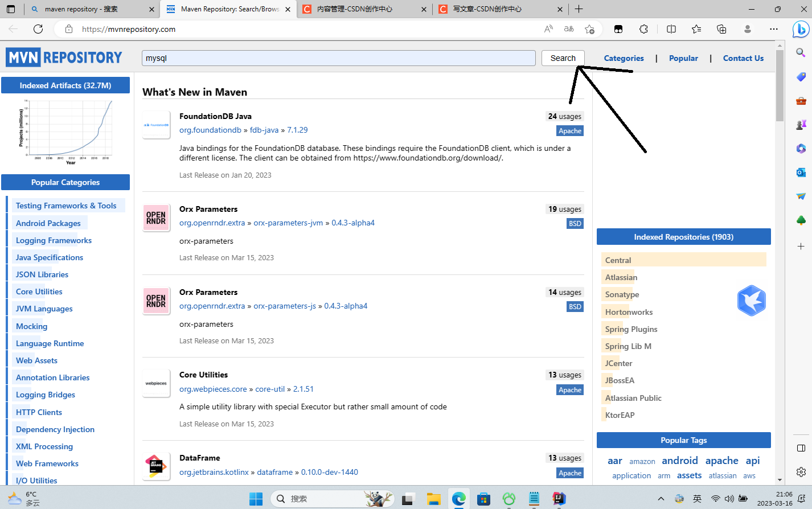Open the Android Packages category
The width and height of the screenshot is (812, 509).
[x=48, y=223]
